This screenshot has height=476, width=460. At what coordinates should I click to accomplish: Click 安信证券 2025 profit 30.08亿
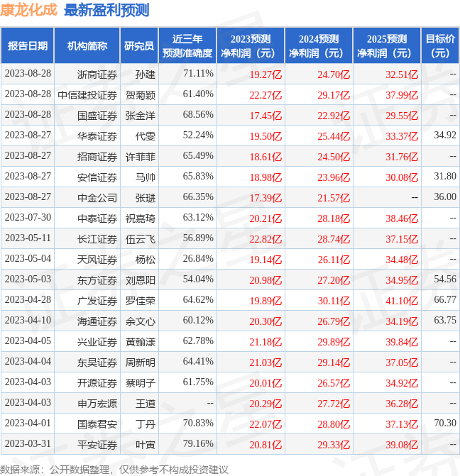(x=402, y=177)
